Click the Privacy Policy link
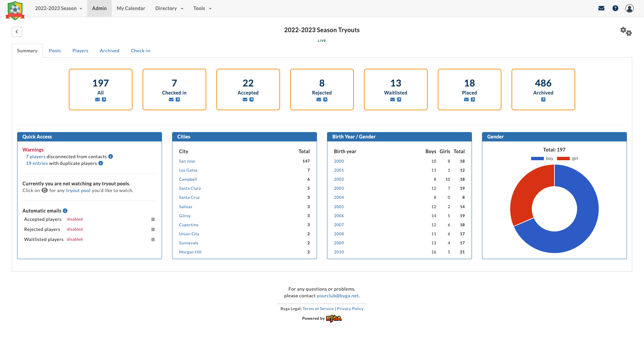 (350, 308)
